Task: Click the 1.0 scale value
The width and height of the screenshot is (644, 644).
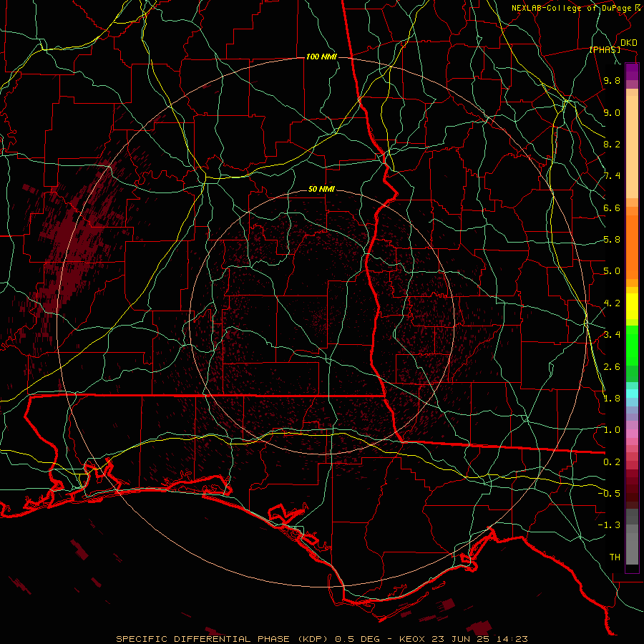Action: pyautogui.click(x=612, y=430)
